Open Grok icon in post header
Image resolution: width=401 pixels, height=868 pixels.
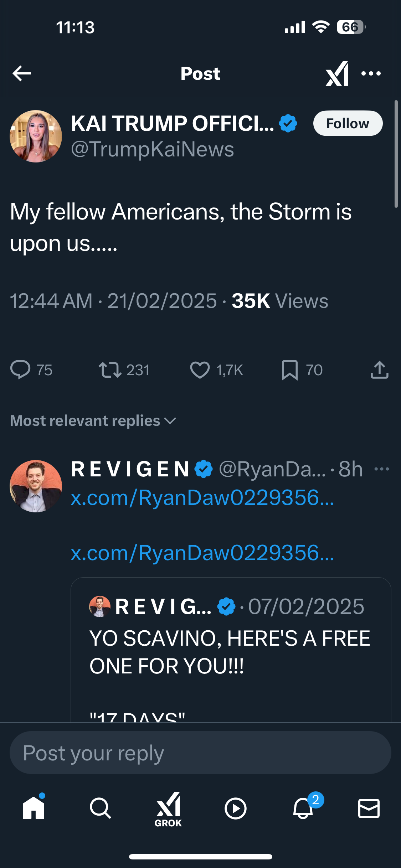point(337,74)
